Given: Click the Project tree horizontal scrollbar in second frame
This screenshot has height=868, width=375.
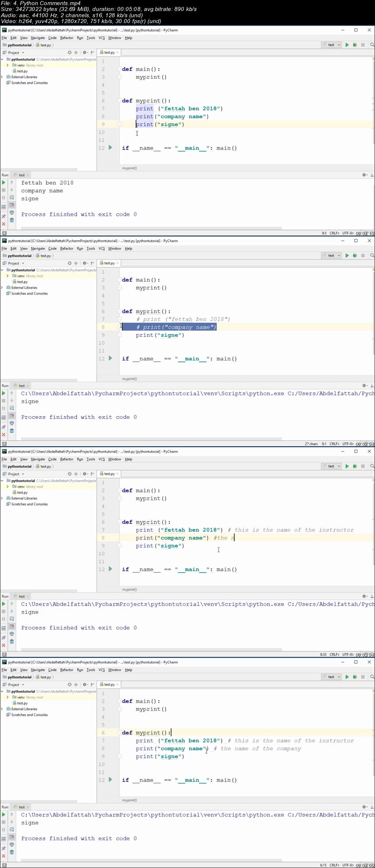Looking at the screenshot, I should click(38, 380).
